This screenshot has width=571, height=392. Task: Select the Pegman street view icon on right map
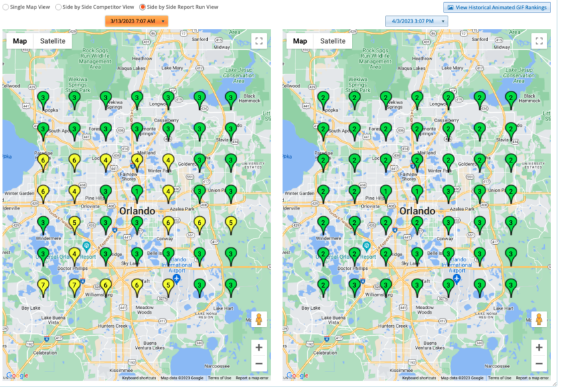click(539, 319)
